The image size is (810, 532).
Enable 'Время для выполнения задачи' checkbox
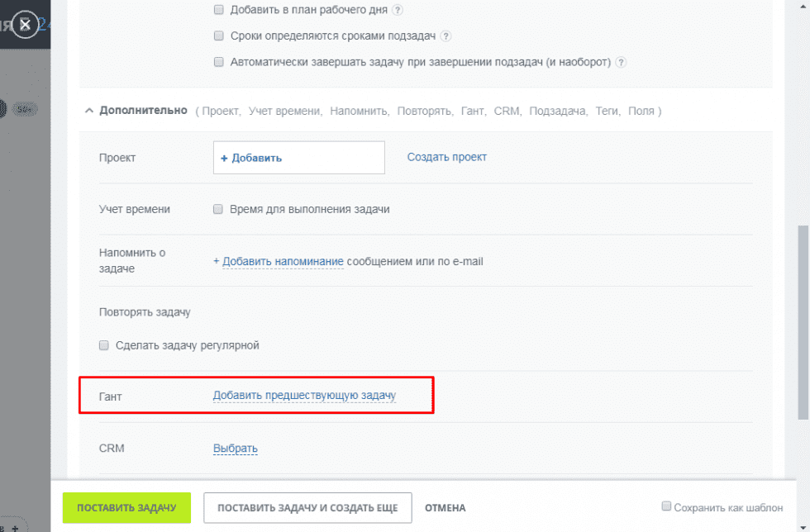[219, 210]
